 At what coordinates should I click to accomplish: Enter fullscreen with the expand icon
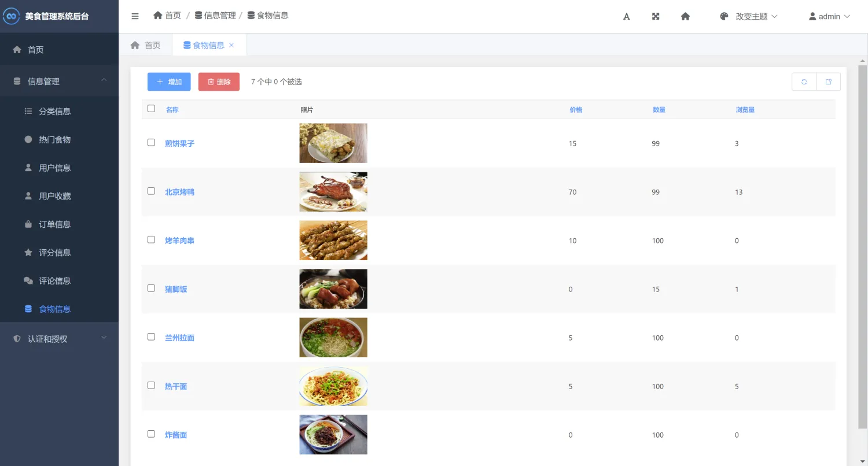[656, 16]
